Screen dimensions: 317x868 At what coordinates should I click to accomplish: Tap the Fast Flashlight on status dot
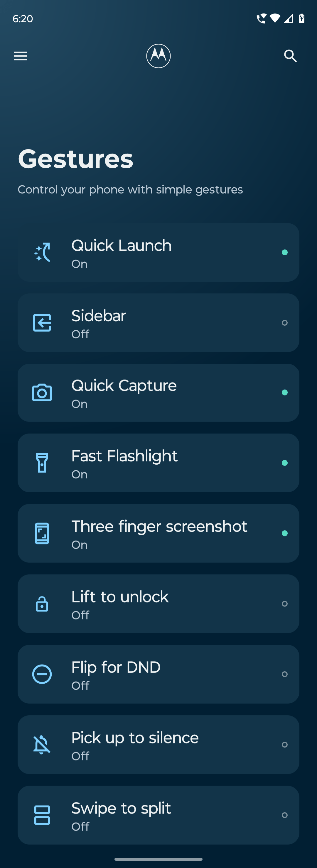pos(285,463)
